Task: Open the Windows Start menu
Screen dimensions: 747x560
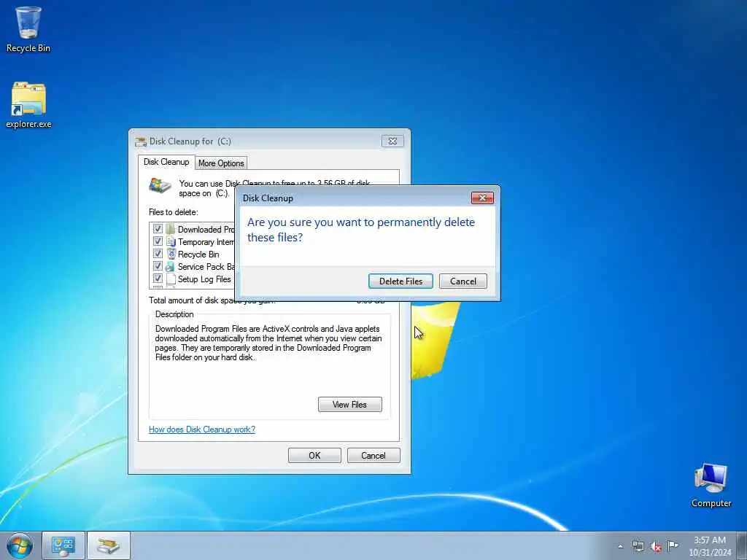Action: click(20, 545)
